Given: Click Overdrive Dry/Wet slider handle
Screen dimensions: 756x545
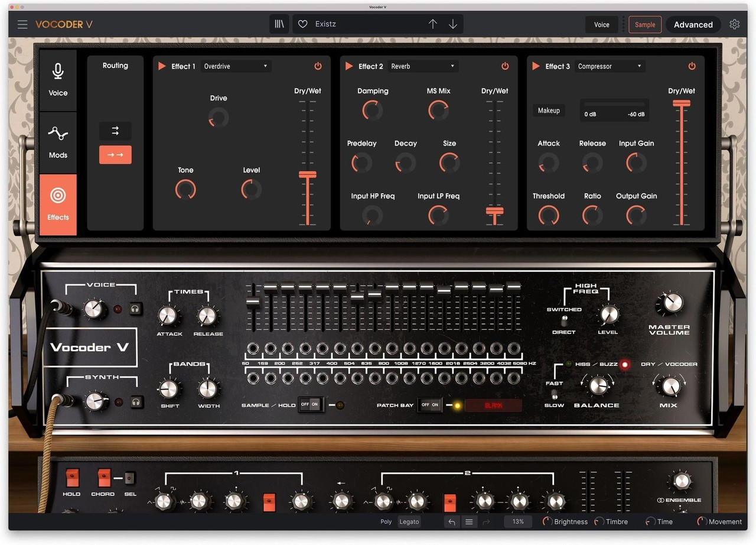Looking at the screenshot, I should coord(308,174).
